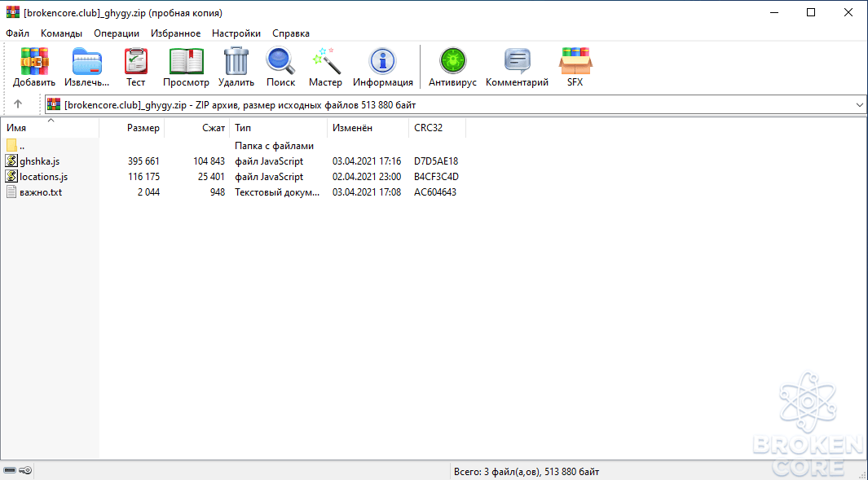Open the Команды menu

pos(61,33)
